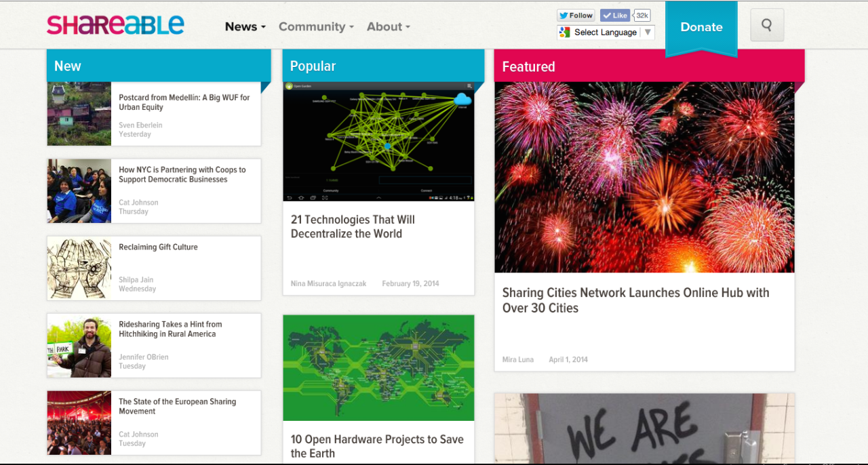The width and height of the screenshot is (868, 465).
Task: Open the fireworks featured image
Action: (x=644, y=177)
